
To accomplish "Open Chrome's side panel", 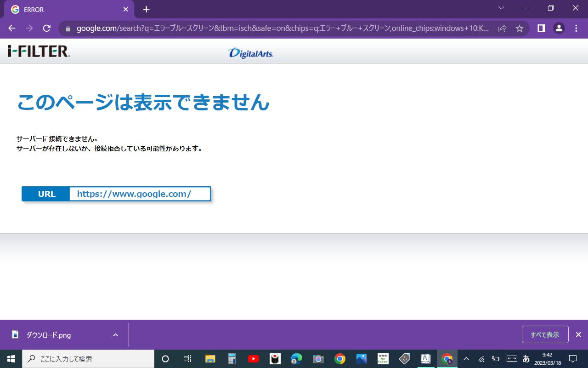I will 541,29.
